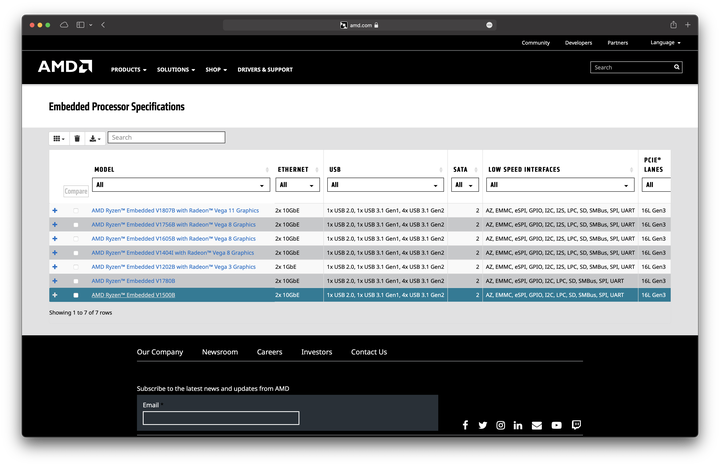This screenshot has height=466, width=720.
Task: Open the table export download icon
Action: click(x=95, y=138)
